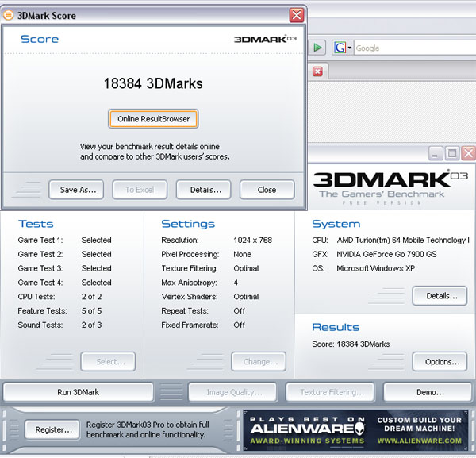Click the green play Go arrow in browser
The height and width of the screenshot is (458, 476).
pos(317,48)
